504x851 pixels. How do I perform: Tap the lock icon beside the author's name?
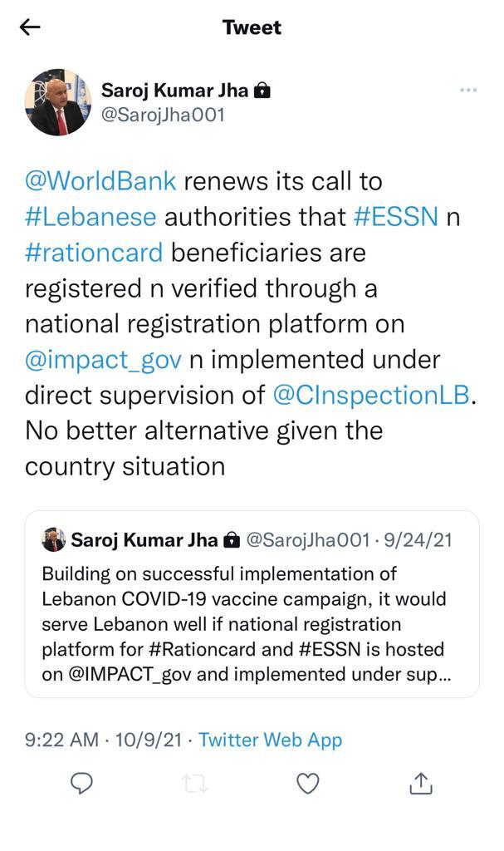point(262,90)
